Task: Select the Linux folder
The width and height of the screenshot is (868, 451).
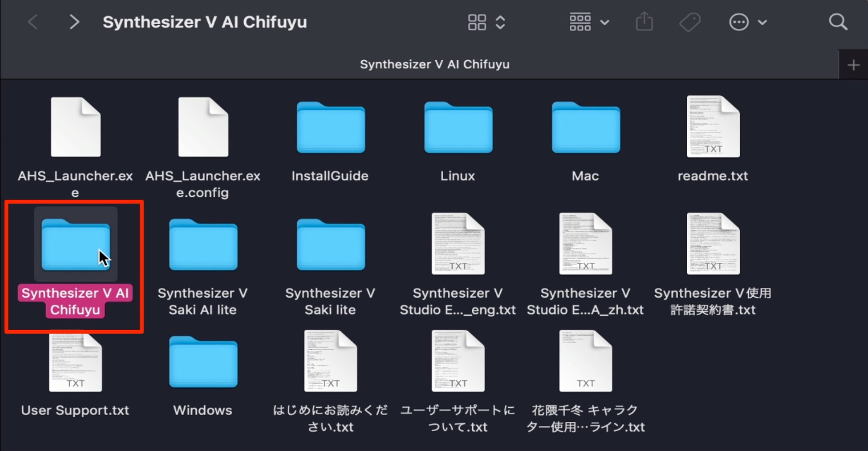Action: (x=458, y=128)
